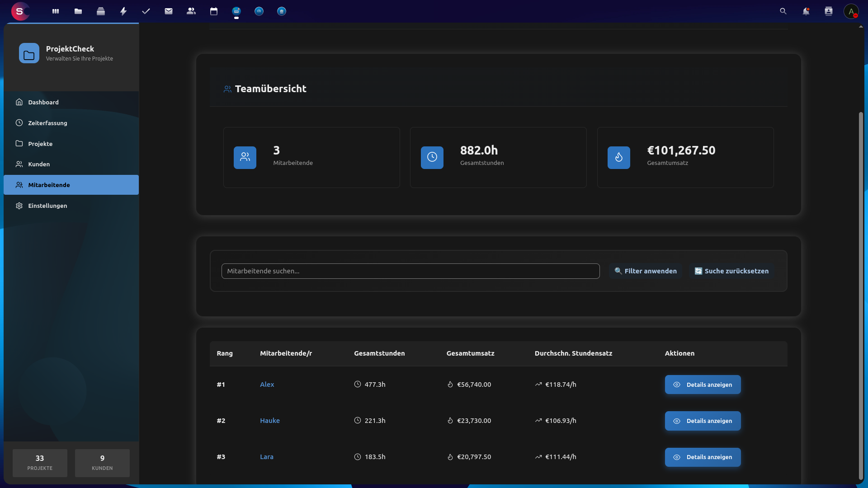Navigate to the Kunden section
The image size is (868, 488).
pyautogui.click(x=38, y=164)
